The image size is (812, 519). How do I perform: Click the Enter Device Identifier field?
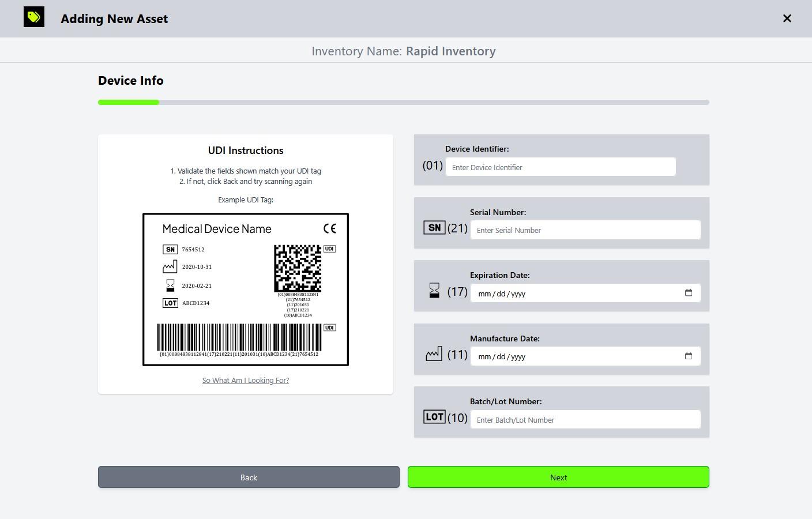point(560,167)
